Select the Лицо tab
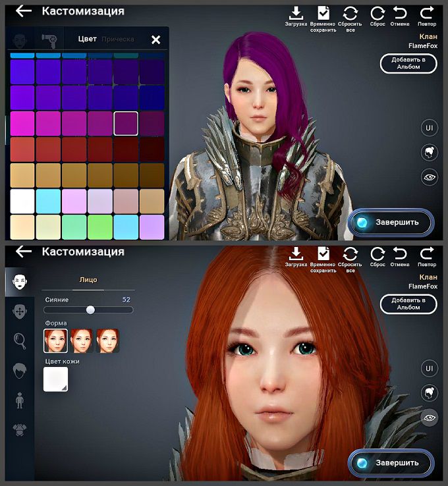The image size is (448, 486). [88, 280]
